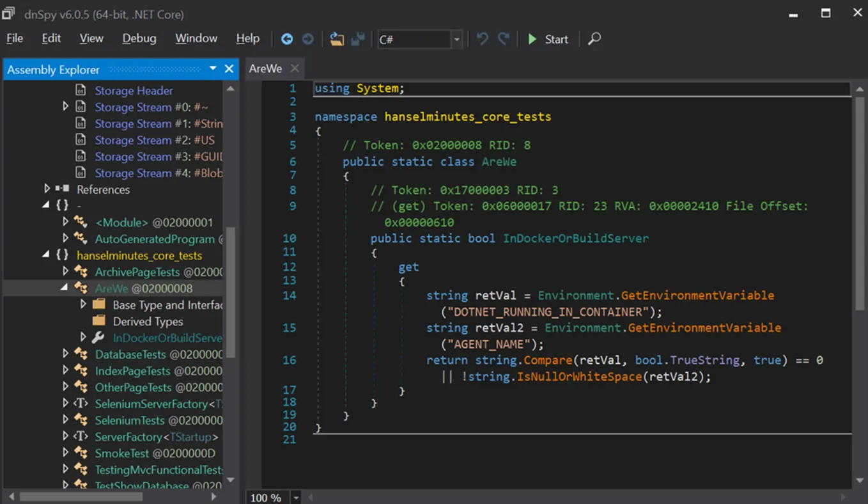Click the Back navigation arrow in toolbar
The height and width of the screenshot is (504, 868).
[286, 39]
